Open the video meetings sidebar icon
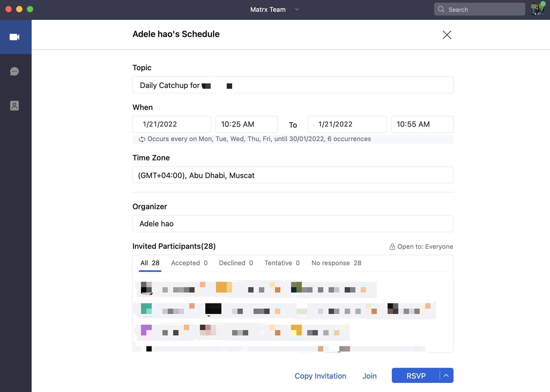This screenshot has width=550, height=392. 14,37
